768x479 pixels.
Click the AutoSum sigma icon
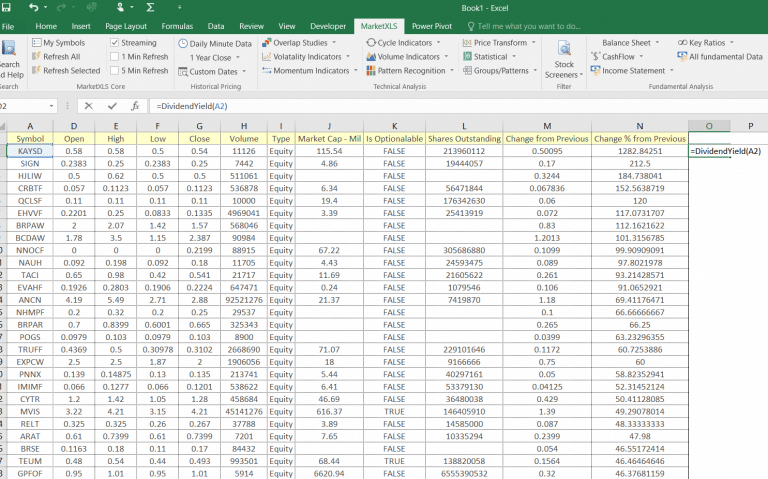(150, 7)
